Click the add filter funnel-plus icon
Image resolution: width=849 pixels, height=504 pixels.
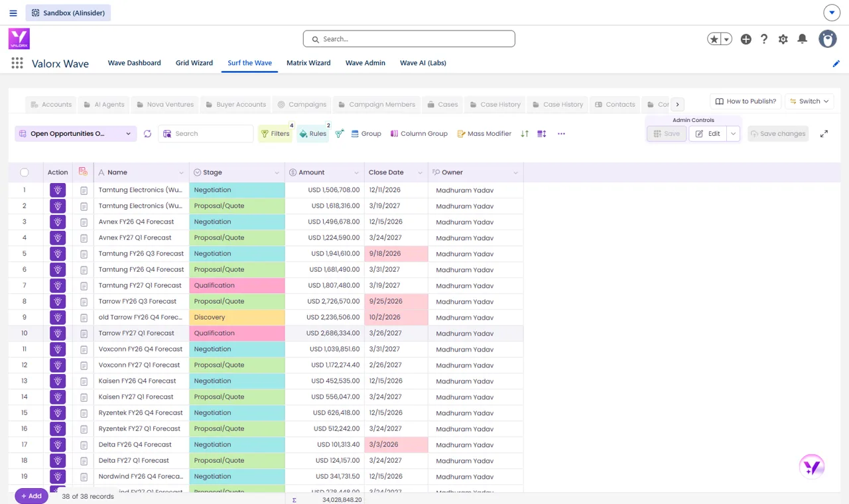pos(340,134)
